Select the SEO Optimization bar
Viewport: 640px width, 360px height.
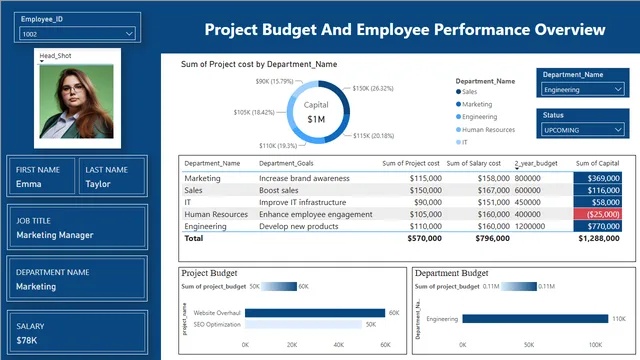pos(303,324)
